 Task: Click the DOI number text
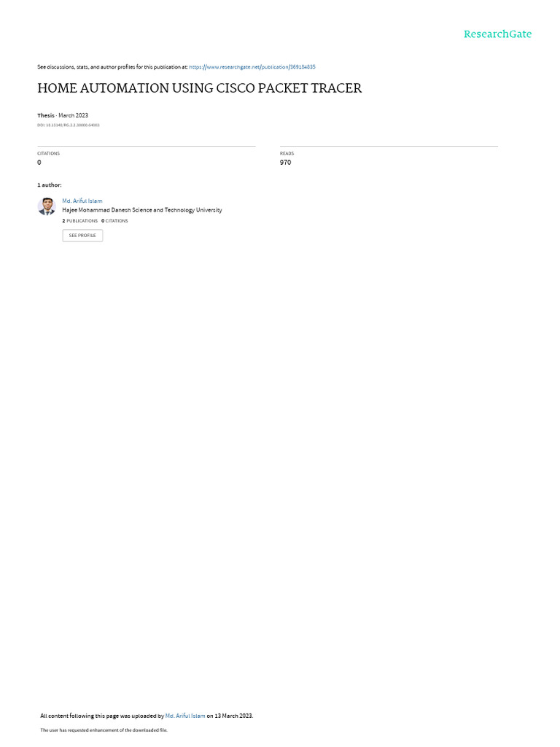pyautogui.click(x=68, y=125)
